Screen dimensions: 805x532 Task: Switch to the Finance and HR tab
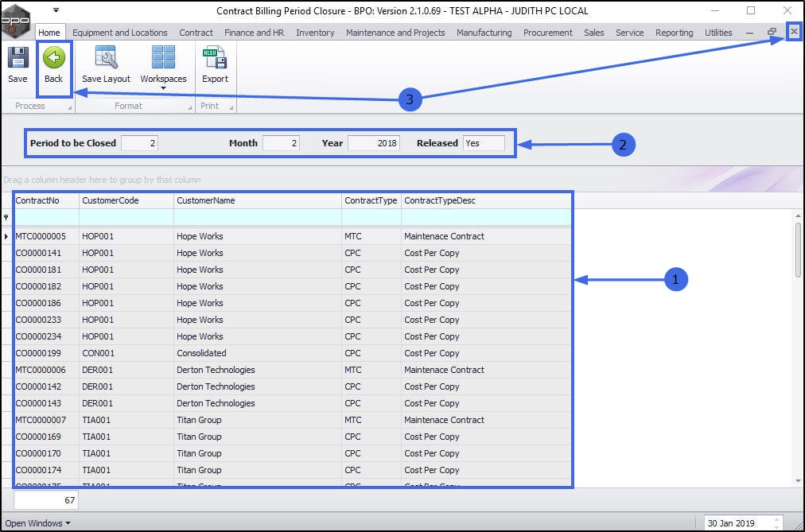point(254,33)
